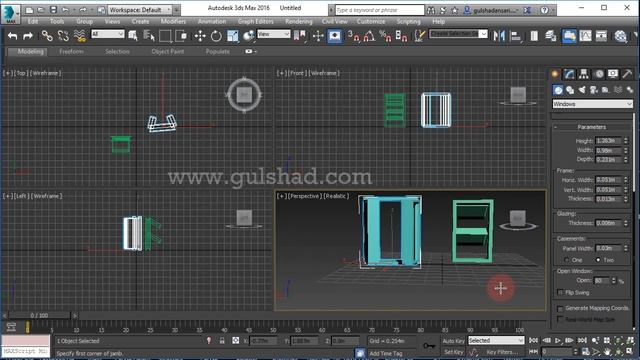Screen dimensions: 640x360
Task: Toggle the Spinner Snap button
Action: point(401,36)
